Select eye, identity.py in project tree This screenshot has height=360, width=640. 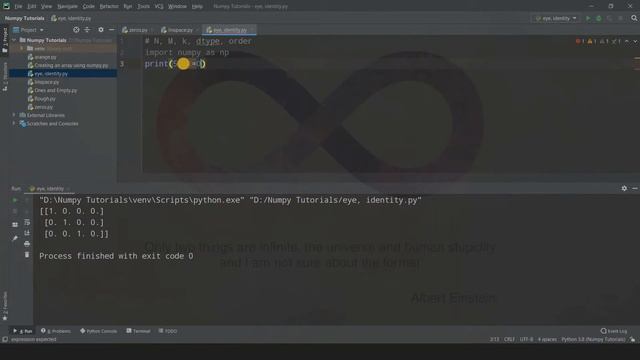[51, 74]
